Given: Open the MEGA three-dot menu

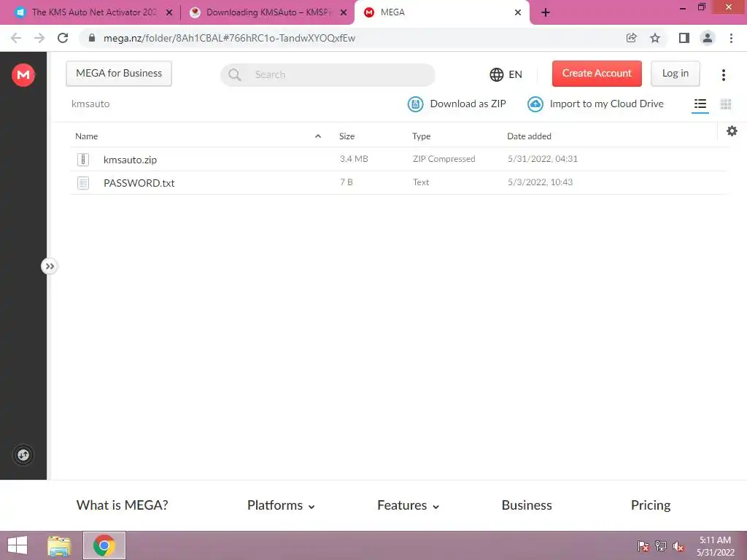Looking at the screenshot, I should tap(723, 75).
